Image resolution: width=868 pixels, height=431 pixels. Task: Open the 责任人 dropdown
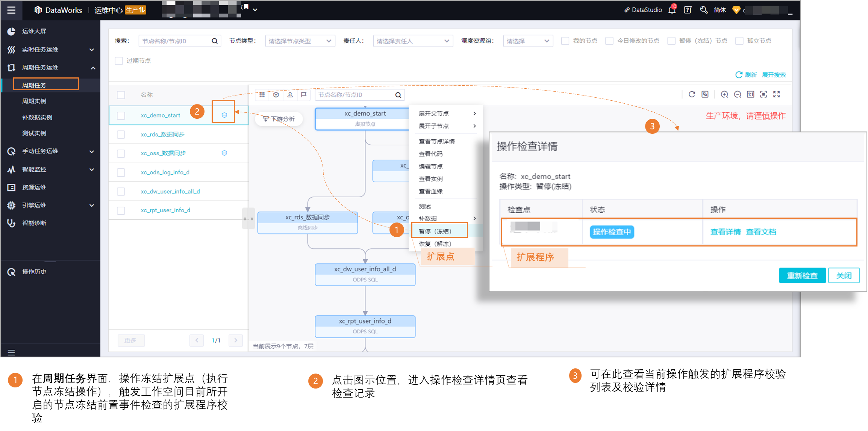coord(413,41)
